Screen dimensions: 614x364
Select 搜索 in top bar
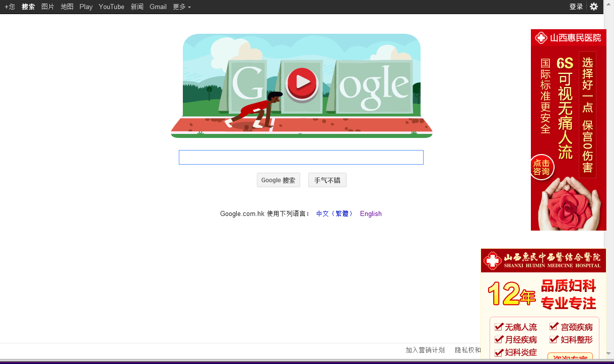pos(28,7)
